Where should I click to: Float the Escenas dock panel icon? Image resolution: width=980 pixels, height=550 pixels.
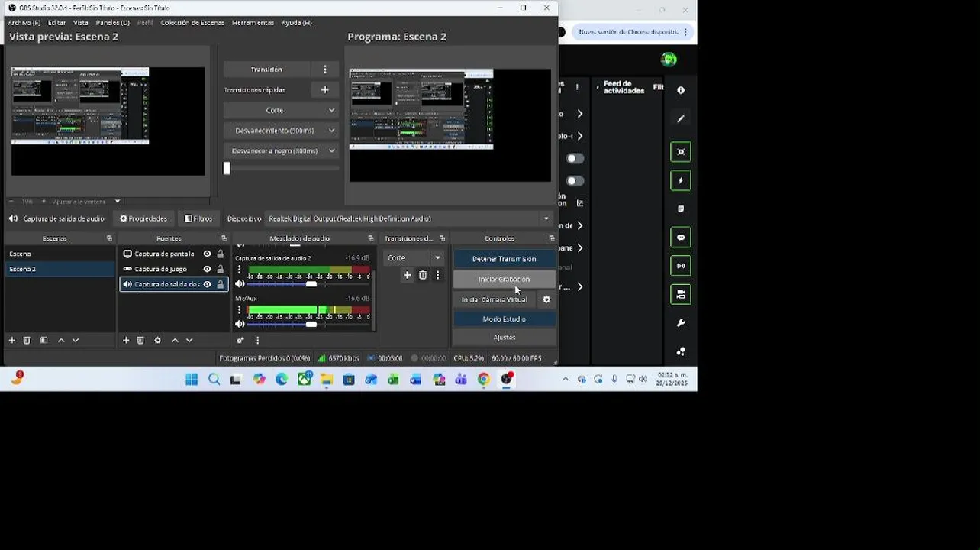pos(109,238)
